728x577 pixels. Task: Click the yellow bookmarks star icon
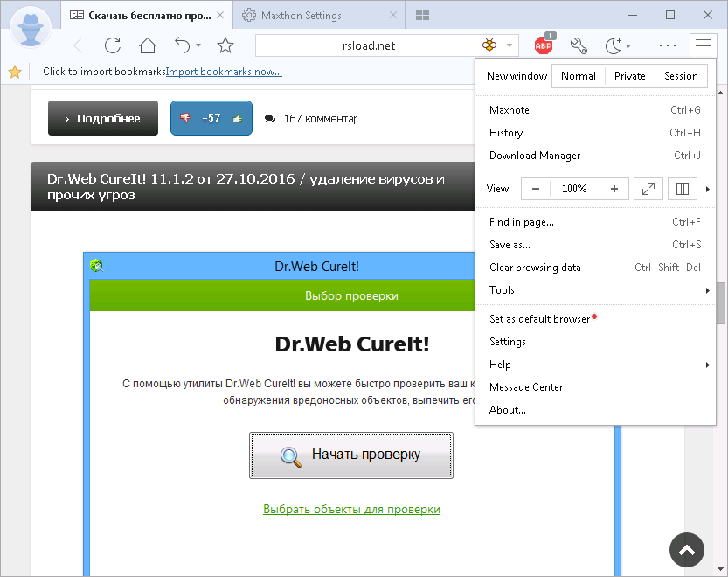pos(15,72)
